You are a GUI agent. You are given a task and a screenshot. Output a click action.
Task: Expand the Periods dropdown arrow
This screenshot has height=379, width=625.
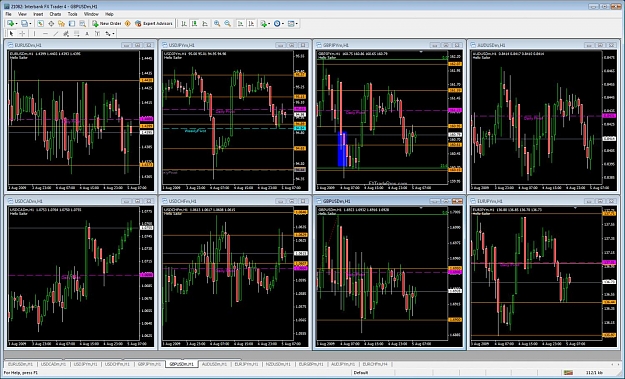coord(283,24)
